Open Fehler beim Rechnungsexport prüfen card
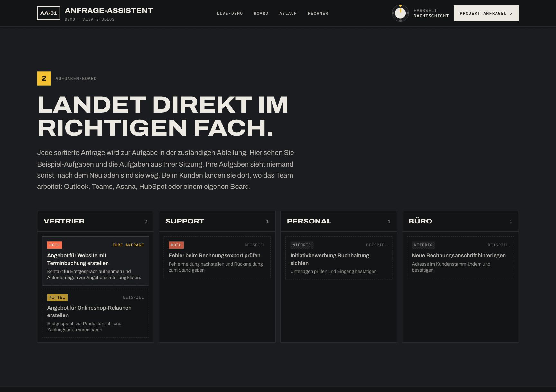 pos(217,257)
